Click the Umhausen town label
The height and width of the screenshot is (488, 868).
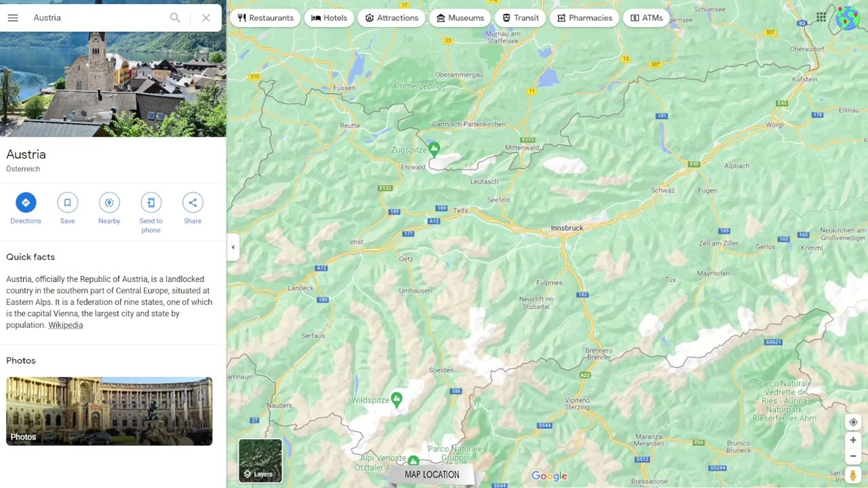[415, 291]
